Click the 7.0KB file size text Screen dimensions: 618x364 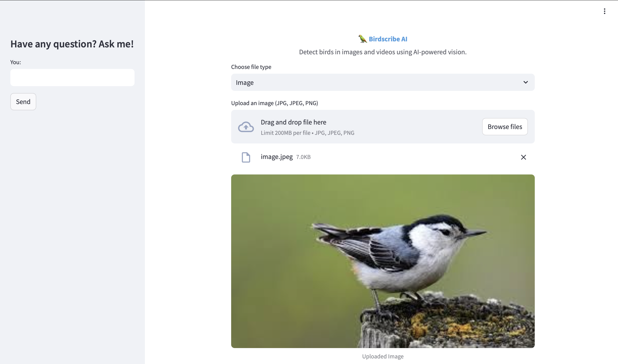[x=303, y=157]
